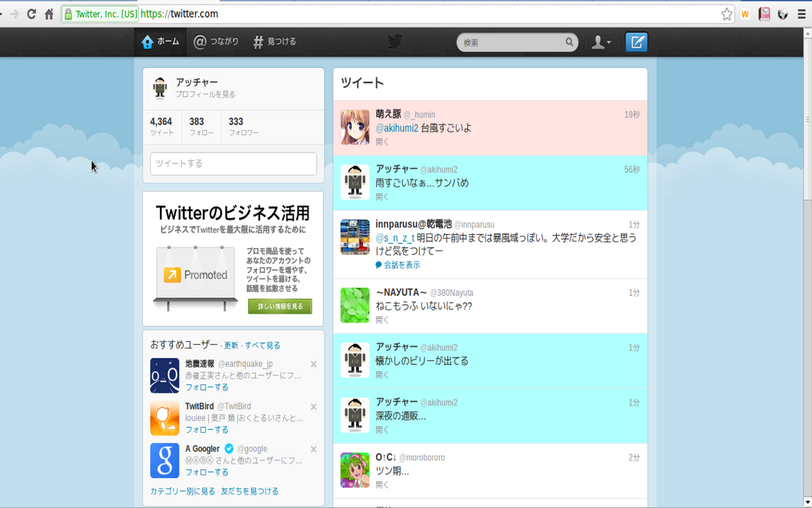This screenshot has width=812, height=508.
Task: Click the O↑C↓ morobororo avatar
Action: pyautogui.click(x=355, y=470)
